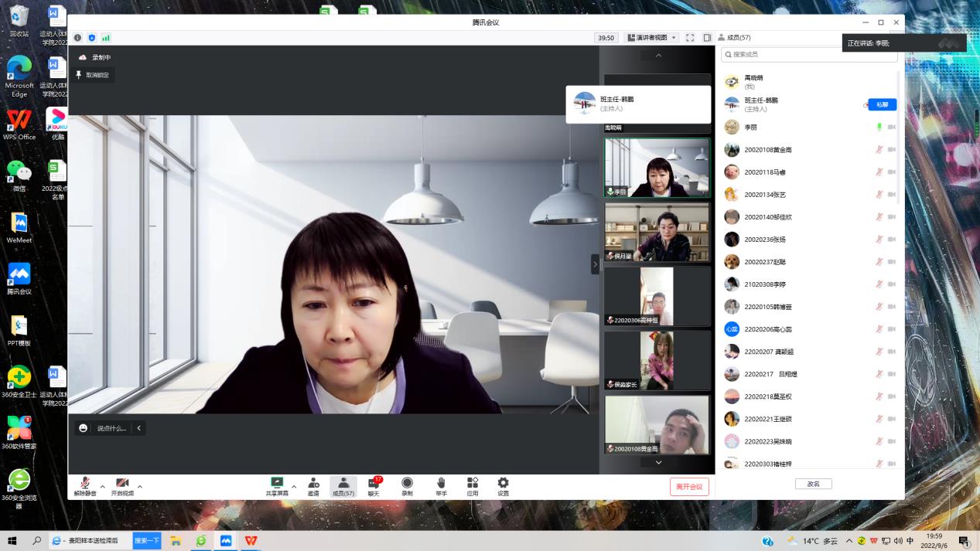Open audio options arrow beside 解除静音
Viewport: 980px width, 551px height.
103,487
